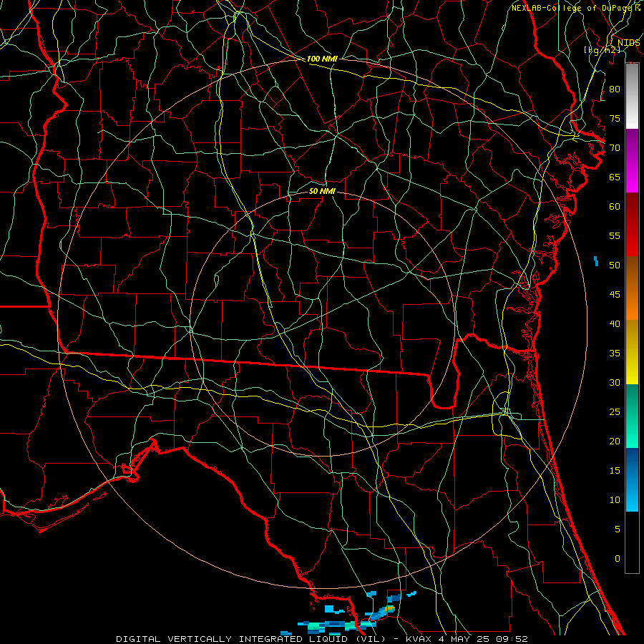Screen dimensions: 644x644
Task: Click the 5 value on the legend
Action: (x=618, y=530)
